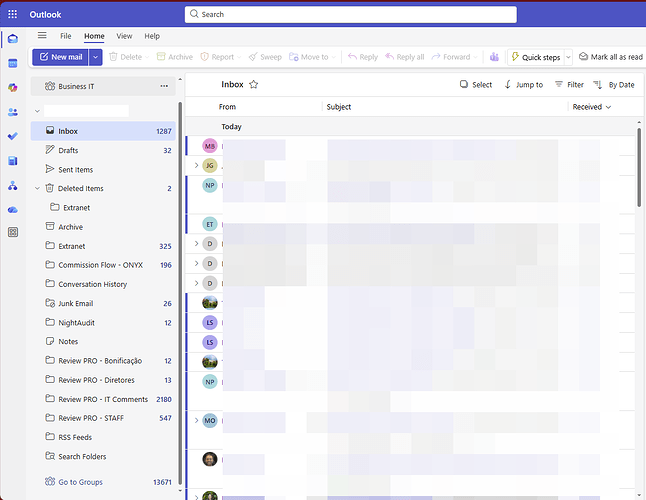Open the New mail dropdown arrow
This screenshot has width=646, height=500.
tap(96, 57)
